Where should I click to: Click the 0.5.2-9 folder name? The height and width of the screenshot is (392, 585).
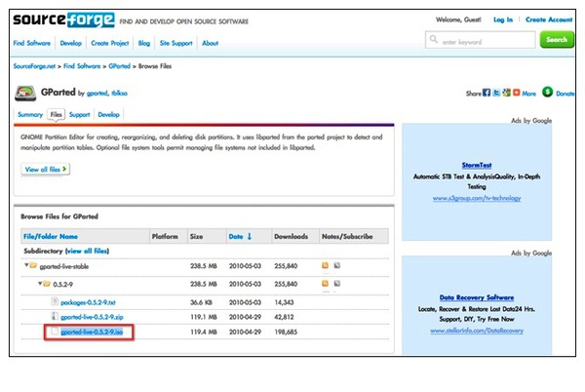(62, 284)
